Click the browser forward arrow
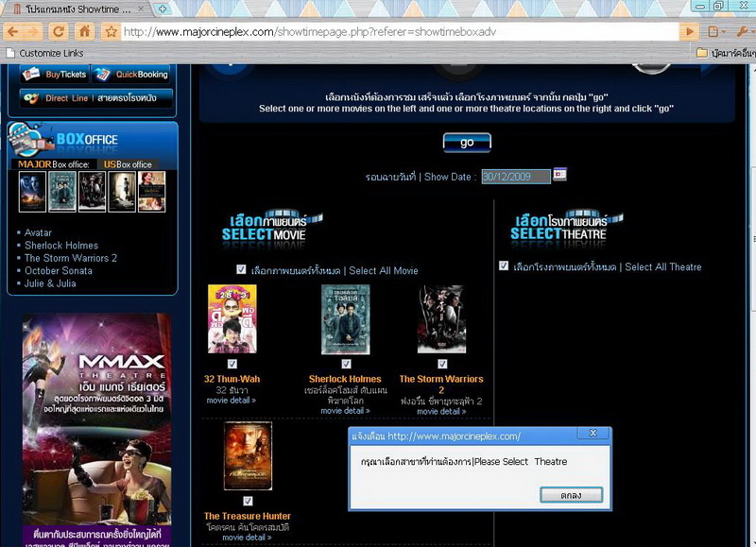Image resolution: width=756 pixels, height=547 pixels. click(33, 32)
